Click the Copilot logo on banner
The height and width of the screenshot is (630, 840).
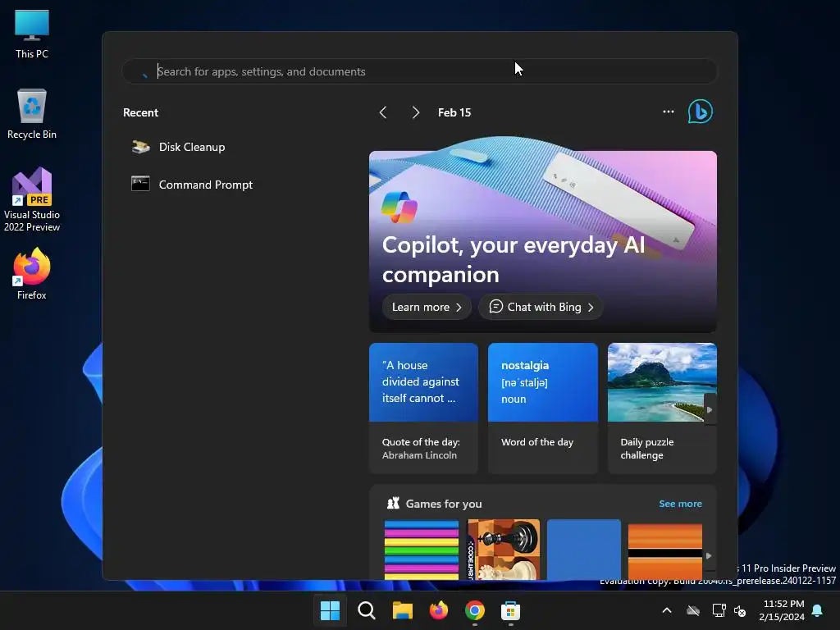[x=399, y=208]
